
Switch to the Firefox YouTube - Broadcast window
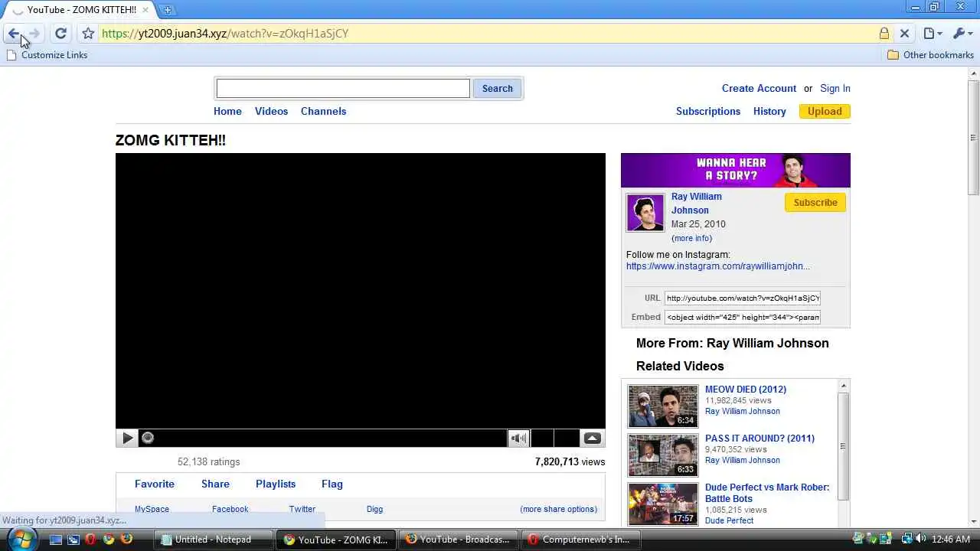click(x=457, y=540)
